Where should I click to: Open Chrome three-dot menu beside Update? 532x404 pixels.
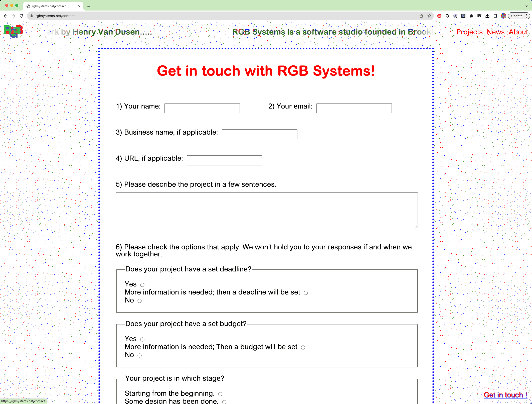tap(527, 16)
